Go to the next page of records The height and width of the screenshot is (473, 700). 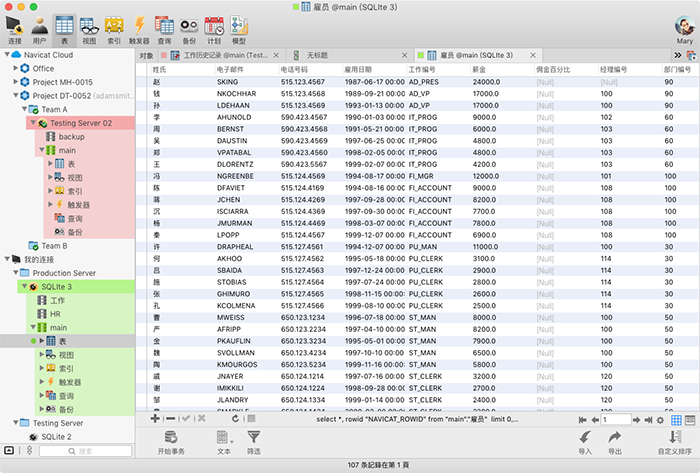637,420
